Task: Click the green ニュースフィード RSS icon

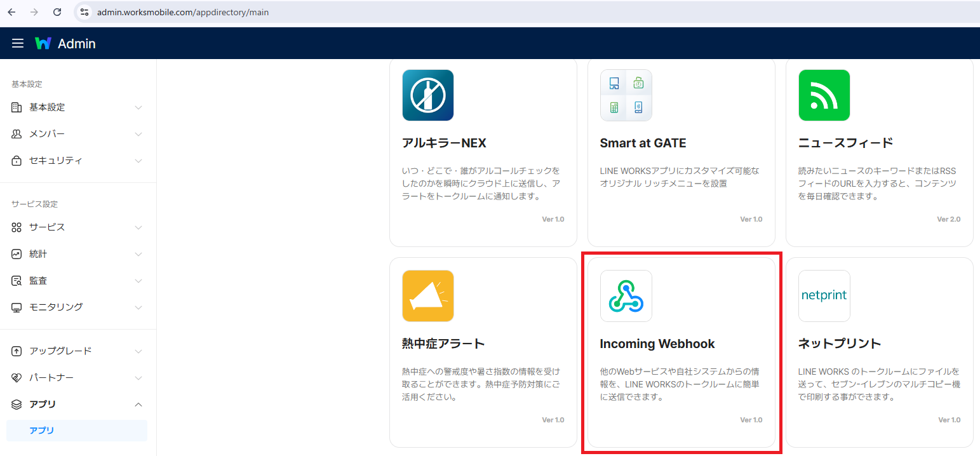Action: coord(824,95)
